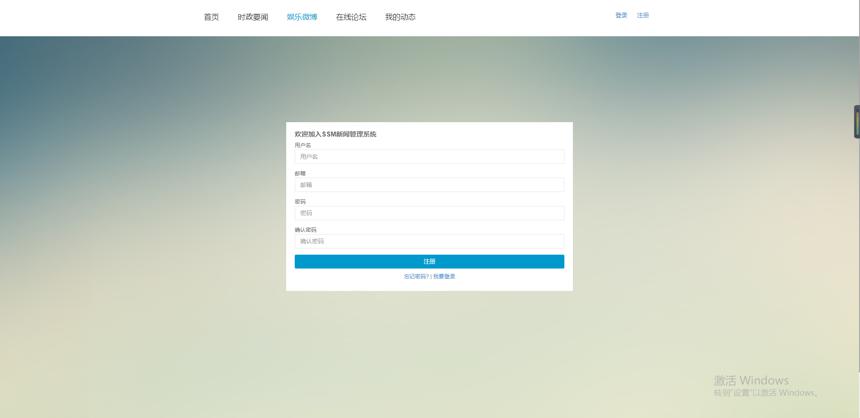Go to the 时政要闻 section
This screenshot has width=860, height=418.
pyautogui.click(x=253, y=17)
